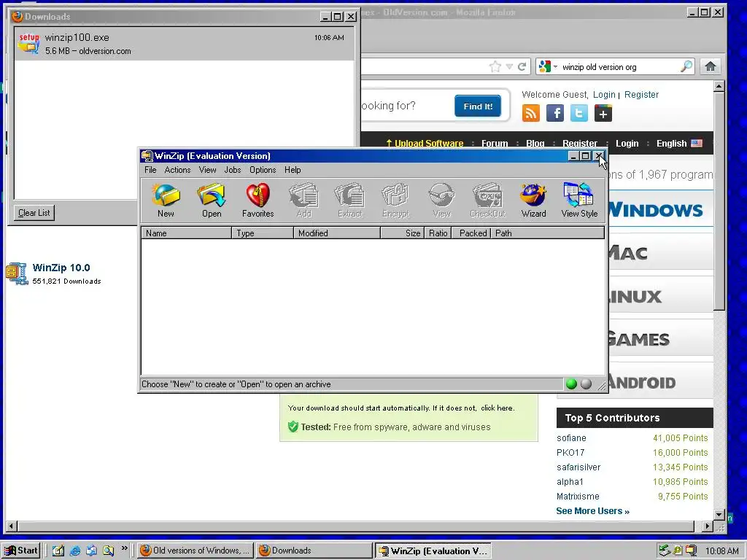Click the Path column header in WinZip

point(547,233)
